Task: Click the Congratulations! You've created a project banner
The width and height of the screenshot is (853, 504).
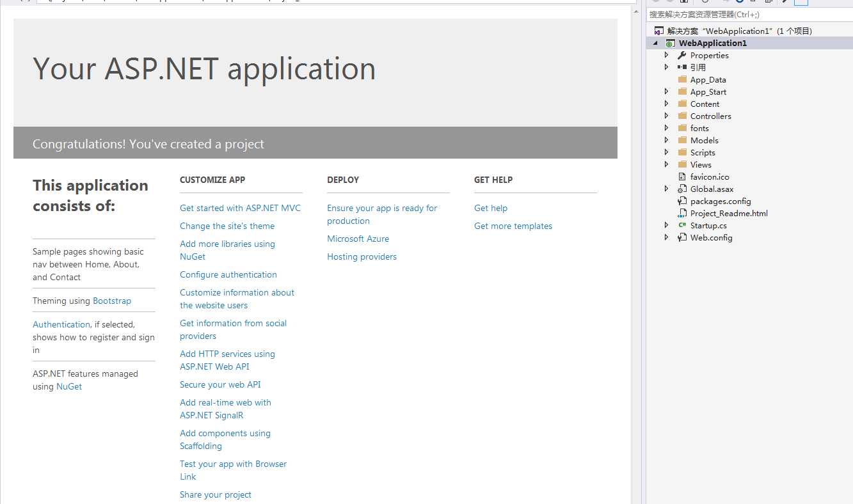Action: tap(315, 143)
